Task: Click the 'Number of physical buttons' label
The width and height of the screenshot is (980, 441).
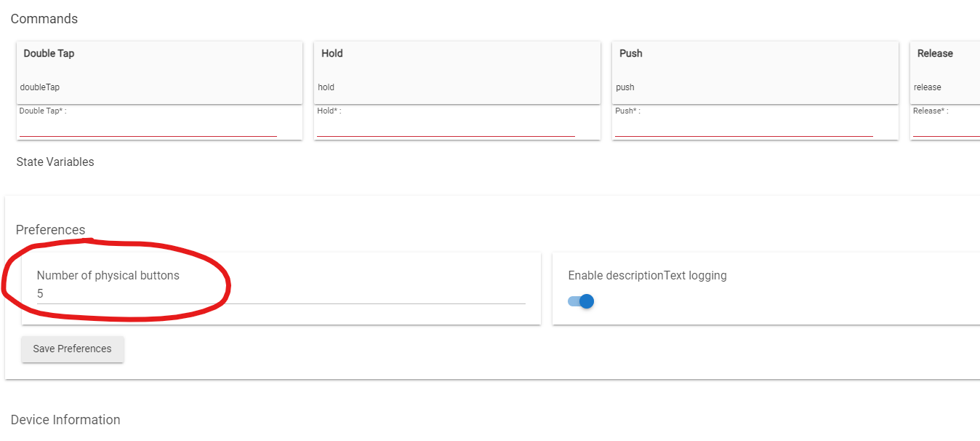Action: tap(108, 276)
